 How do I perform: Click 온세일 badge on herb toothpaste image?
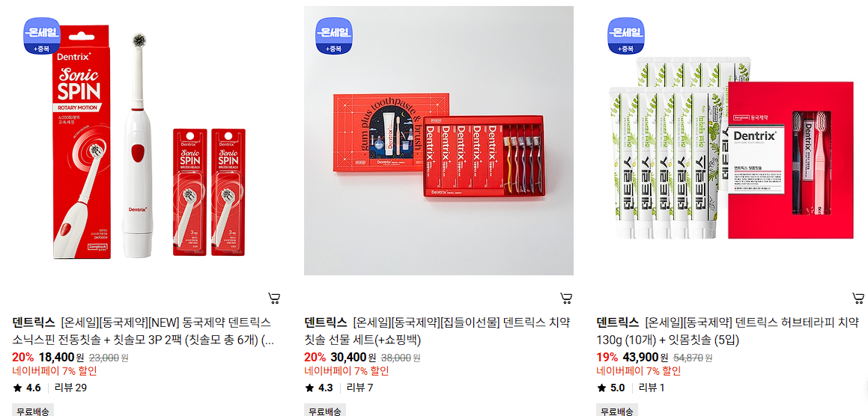click(626, 37)
